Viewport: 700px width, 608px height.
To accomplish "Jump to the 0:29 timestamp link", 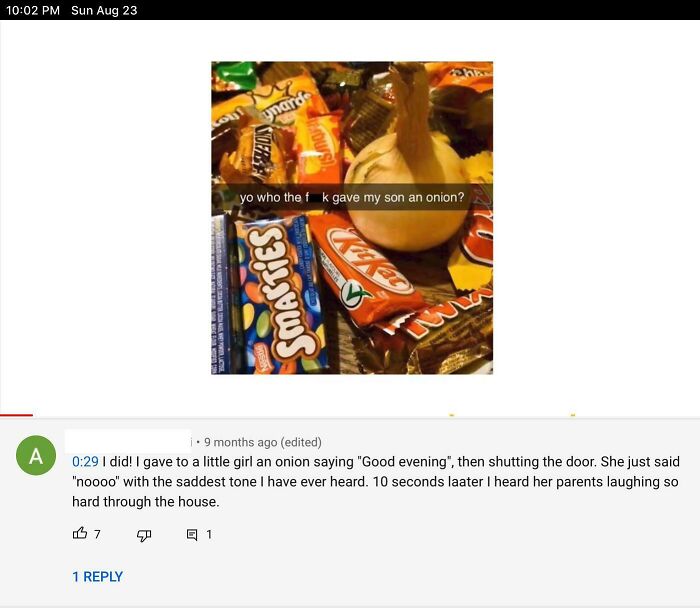I will [x=85, y=462].
